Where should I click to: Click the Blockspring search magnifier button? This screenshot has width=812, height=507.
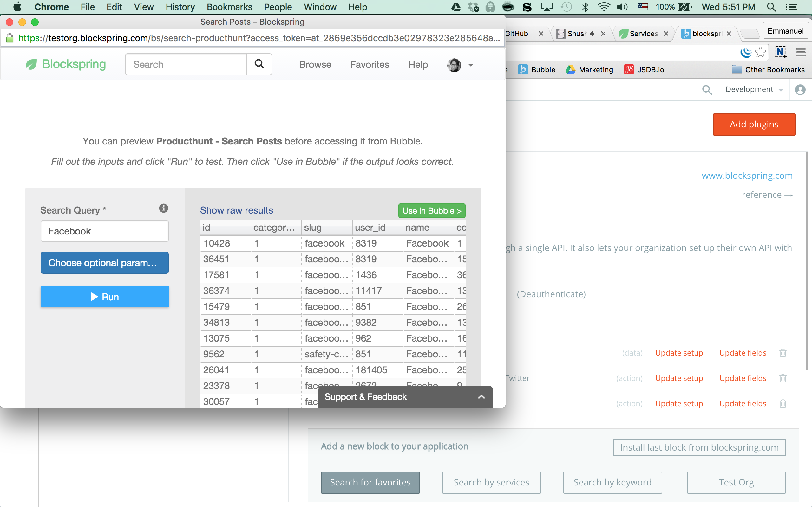click(259, 64)
